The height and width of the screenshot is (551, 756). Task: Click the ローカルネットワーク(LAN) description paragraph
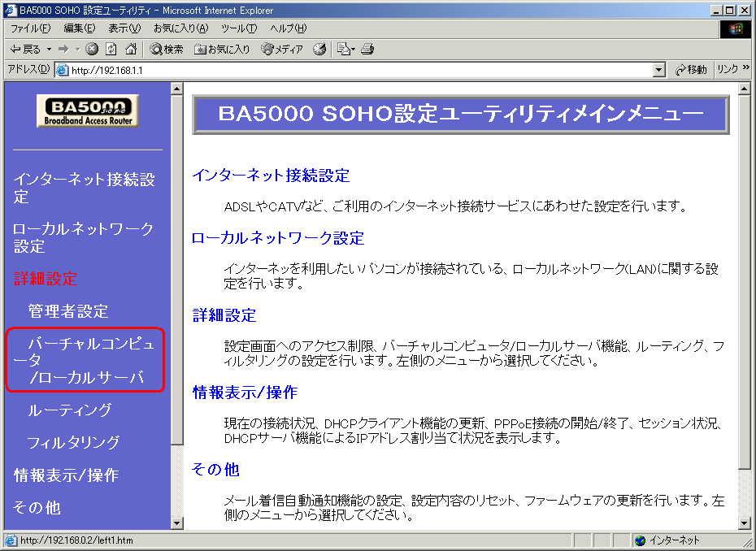471,276
